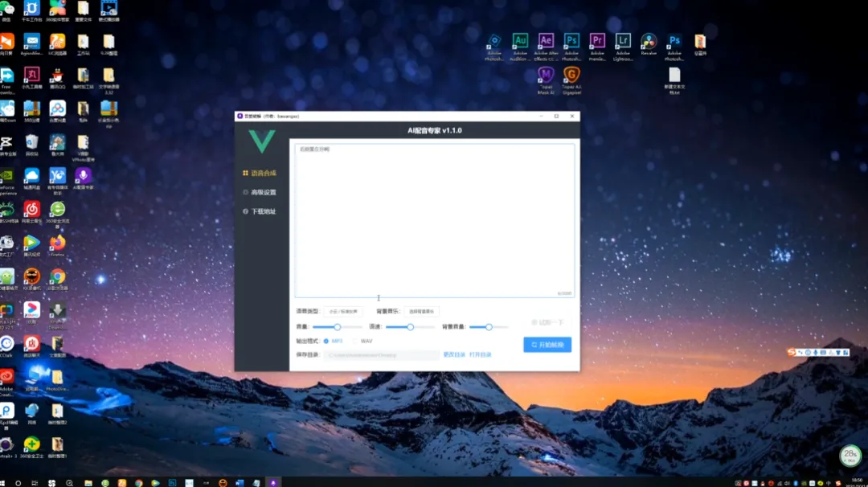Screen dimensions: 868x487
Task: Open Adobe Premiere desktop shortcut
Action: point(596,47)
